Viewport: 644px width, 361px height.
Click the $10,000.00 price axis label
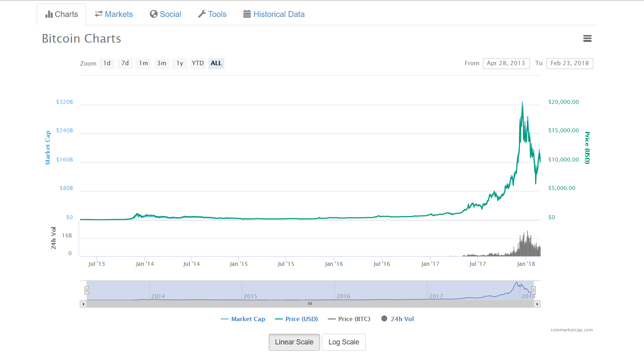(x=563, y=160)
